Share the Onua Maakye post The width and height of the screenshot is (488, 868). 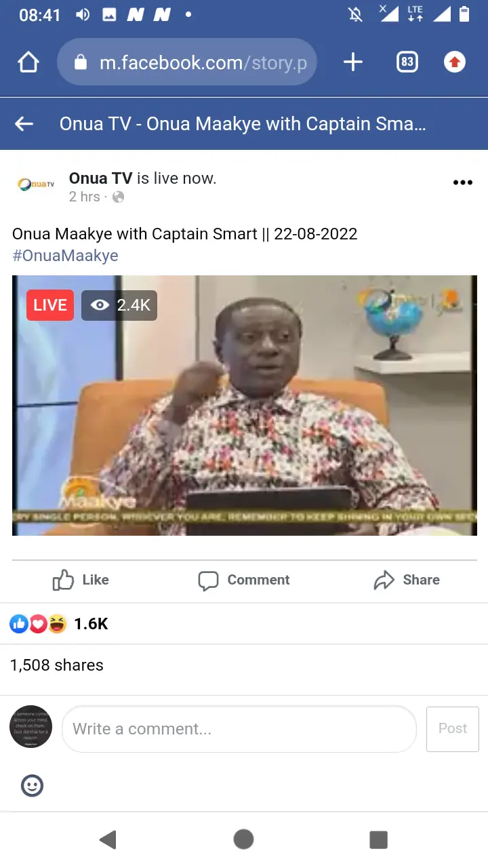(x=407, y=580)
